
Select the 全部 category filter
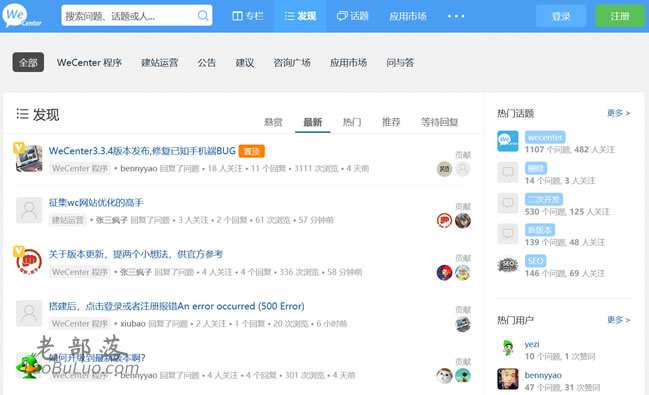[28, 62]
